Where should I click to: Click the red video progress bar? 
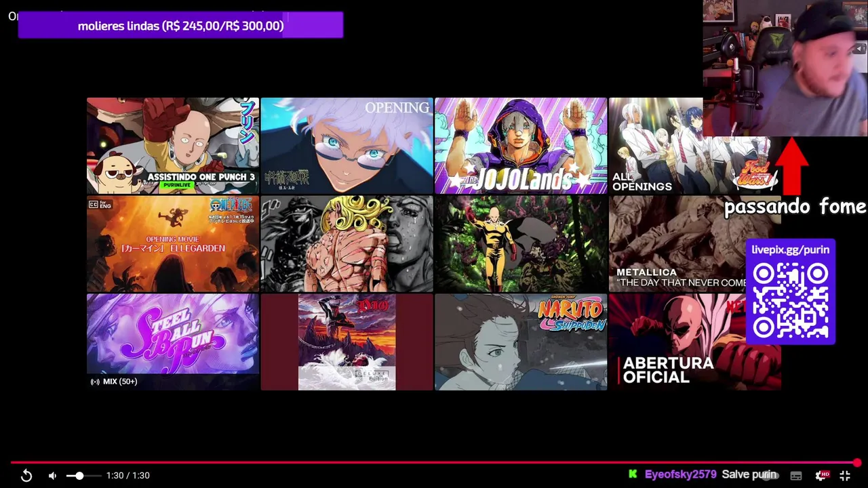(x=434, y=463)
